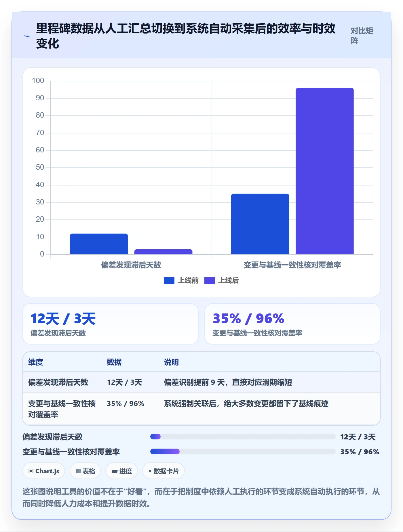This screenshot has height=532, width=403.
Task: Click the 100 label on the y-axis
Action: [x=38, y=81]
